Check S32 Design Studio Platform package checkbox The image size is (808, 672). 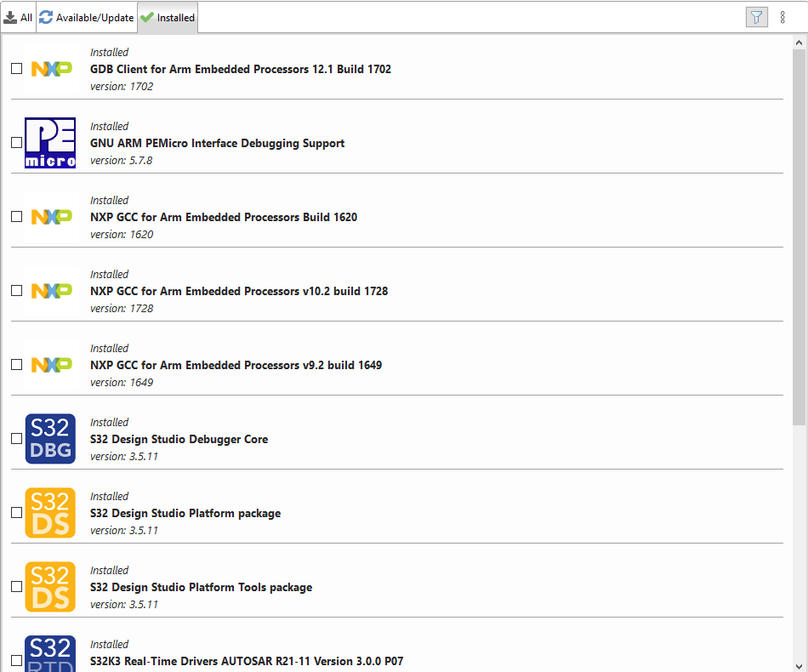pyautogui.click(x=16, y=513)
